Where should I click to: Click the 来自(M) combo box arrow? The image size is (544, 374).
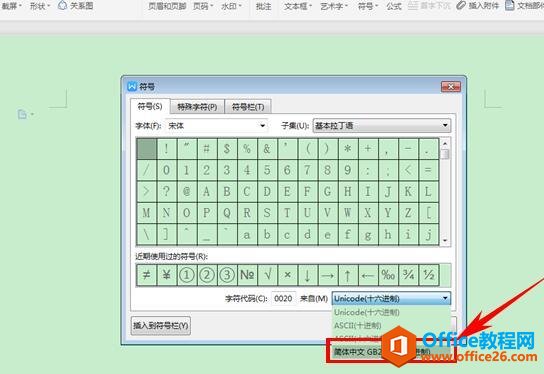445,298
